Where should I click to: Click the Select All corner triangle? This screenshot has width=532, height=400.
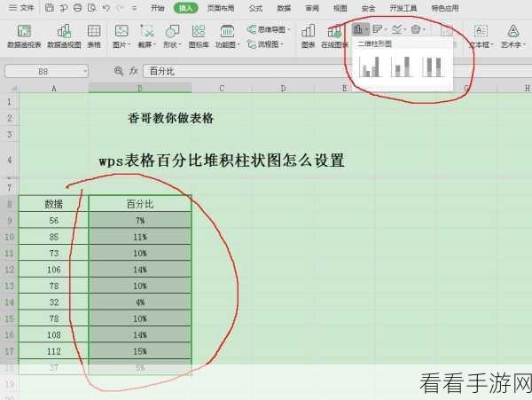tap(13, 88)
